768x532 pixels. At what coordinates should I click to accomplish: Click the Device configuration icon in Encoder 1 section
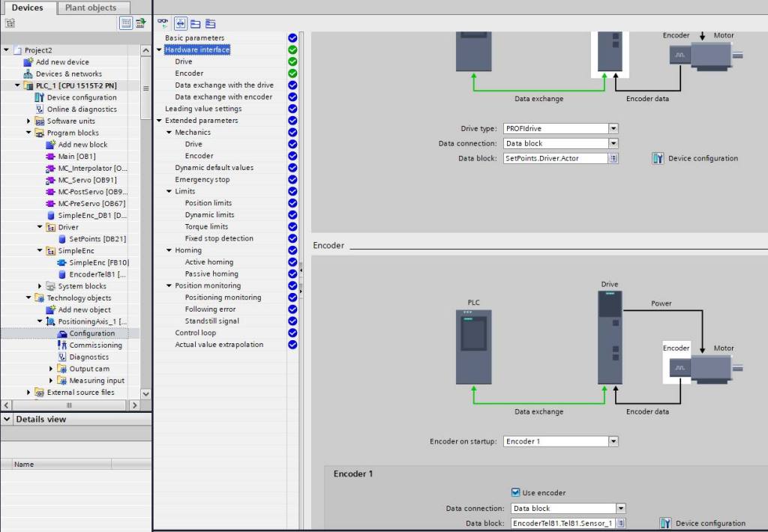(666, 522)
